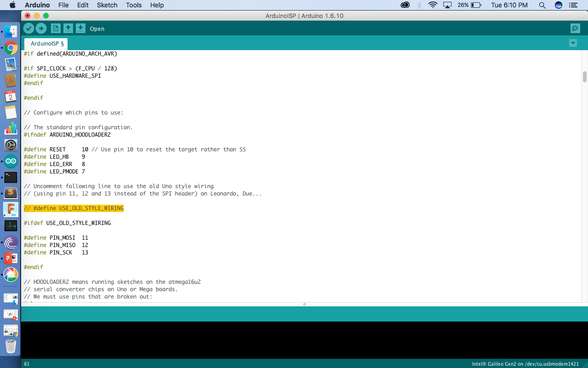Image resolution: width=588 pixels, height=368 pixels.
Task: Open the Serial Monitor magnifier icon
Action: [575, 29]
